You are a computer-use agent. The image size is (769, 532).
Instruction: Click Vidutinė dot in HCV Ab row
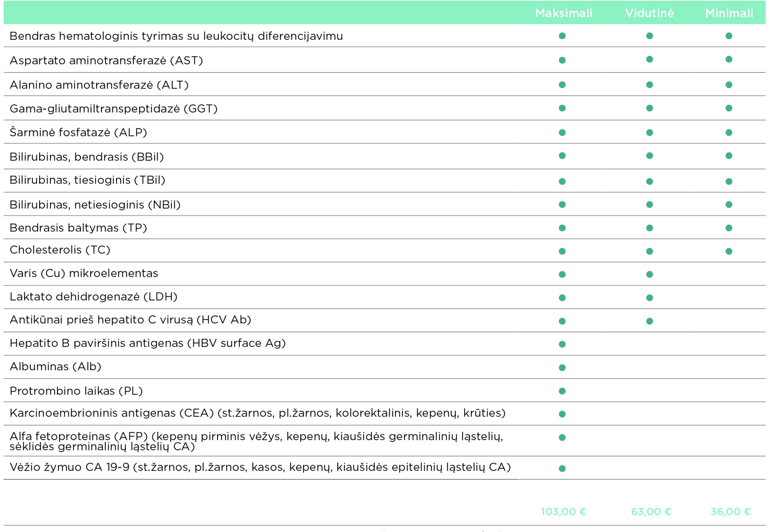(x=650, y=321)
